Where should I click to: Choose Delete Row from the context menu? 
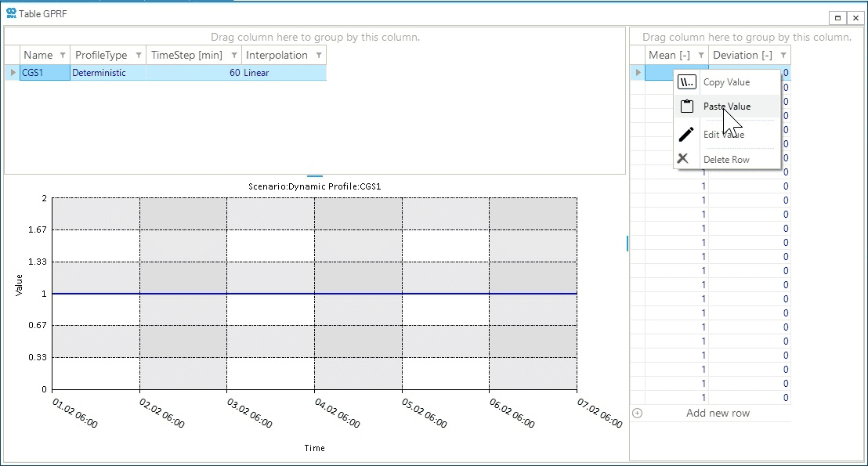(x=726, y=158)
